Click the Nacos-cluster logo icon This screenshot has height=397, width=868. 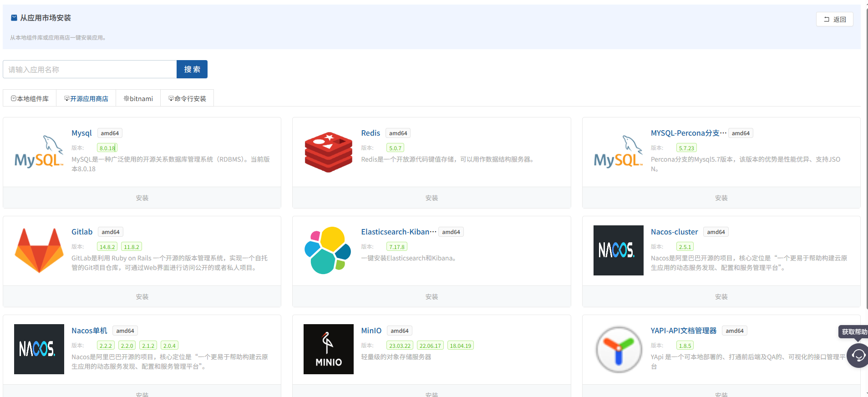tap(618, 250)
